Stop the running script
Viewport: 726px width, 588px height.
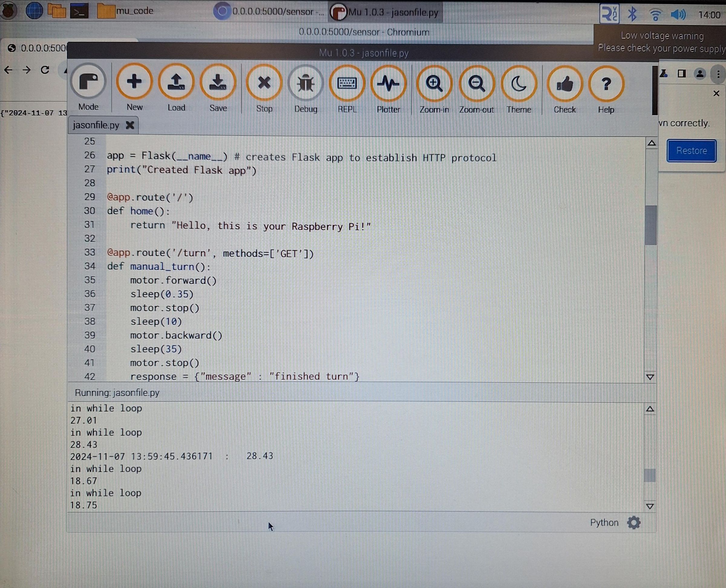coord(264,89)
